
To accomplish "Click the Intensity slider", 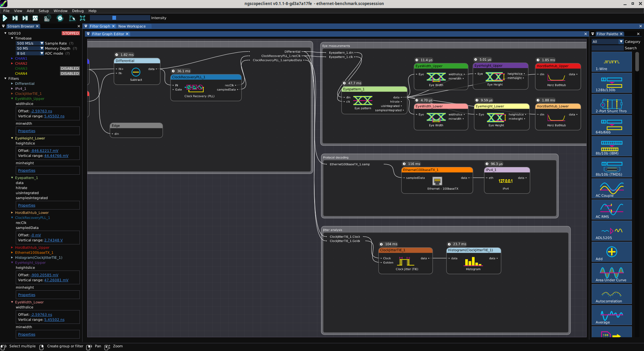I will coord(120,18).
